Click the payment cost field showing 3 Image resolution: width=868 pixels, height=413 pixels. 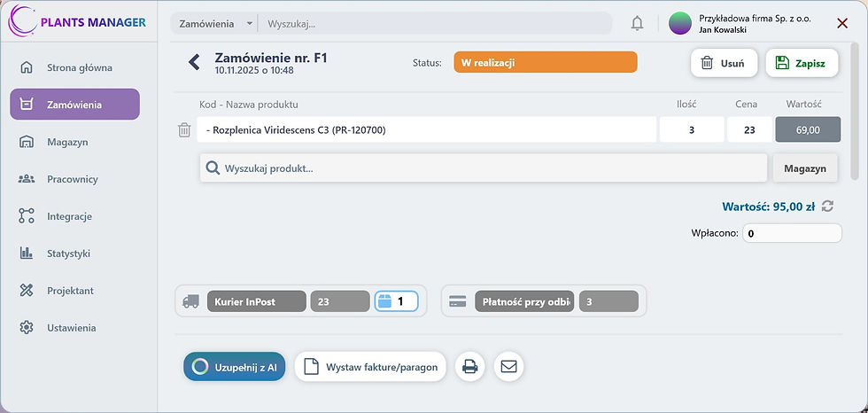[x=609, y=301]
